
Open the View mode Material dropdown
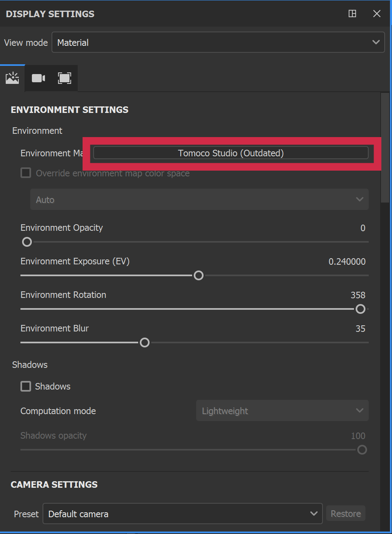click(x=218, y=43)
